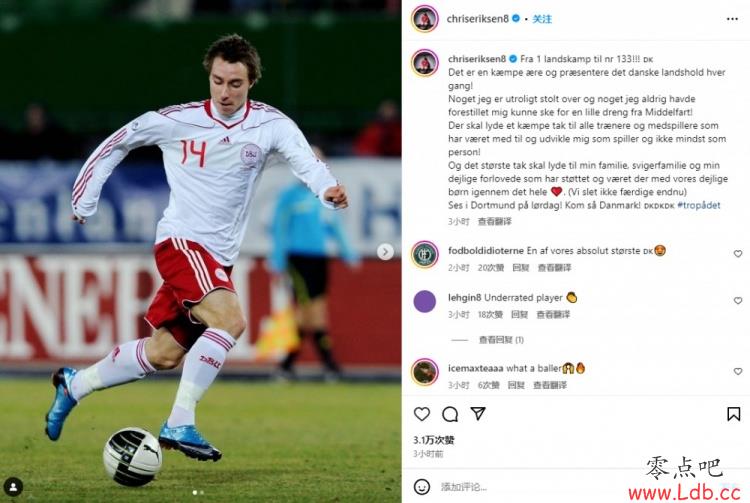Open the emoji picker smiley icon
The image size is (750, 503).
point(421,487)
